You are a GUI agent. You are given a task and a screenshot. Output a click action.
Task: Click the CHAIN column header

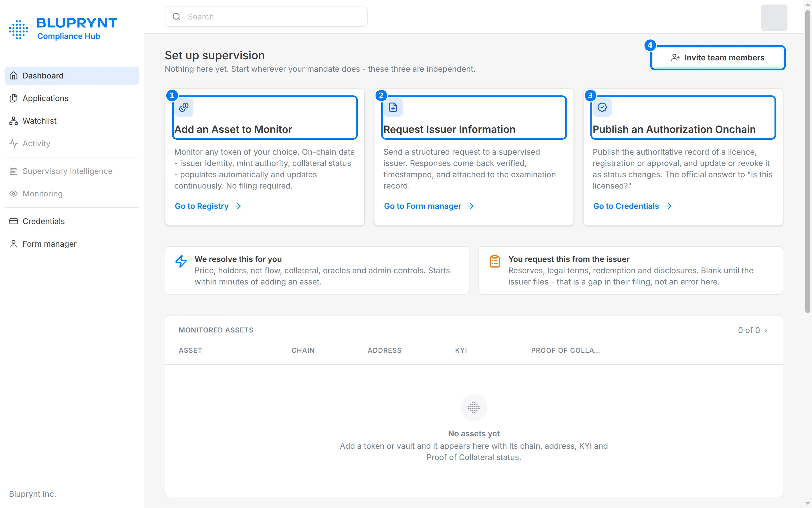pyautogui.click(x=303, y=350)
